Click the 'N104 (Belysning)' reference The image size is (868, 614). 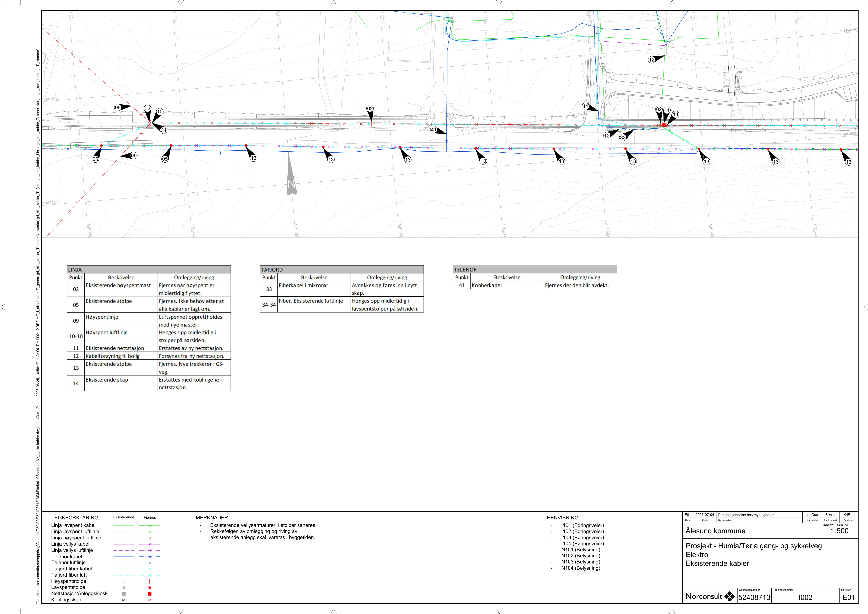click(581, 568)
